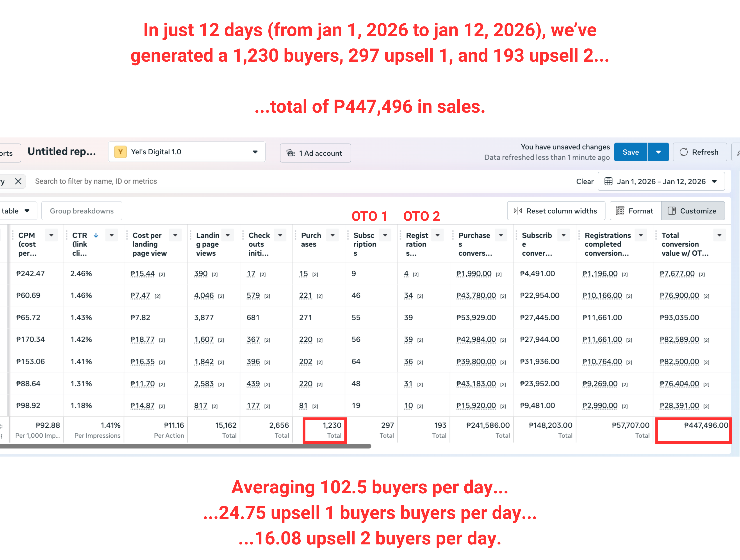Expand the Save button dropdown arrow
The width and height of the screenshot is (740, 560).
tap(658, 152)
